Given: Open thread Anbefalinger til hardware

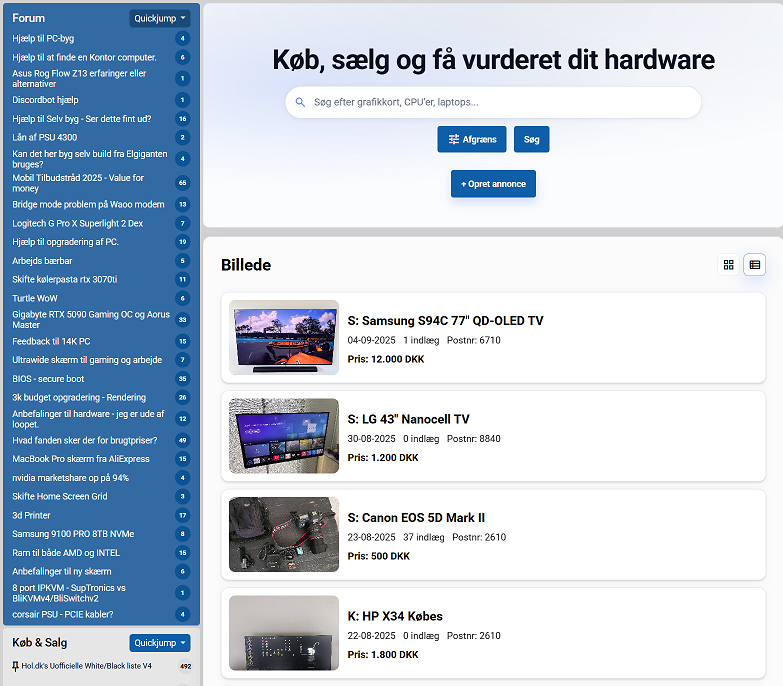Looking at the screenshot, I should click(88, 419).
